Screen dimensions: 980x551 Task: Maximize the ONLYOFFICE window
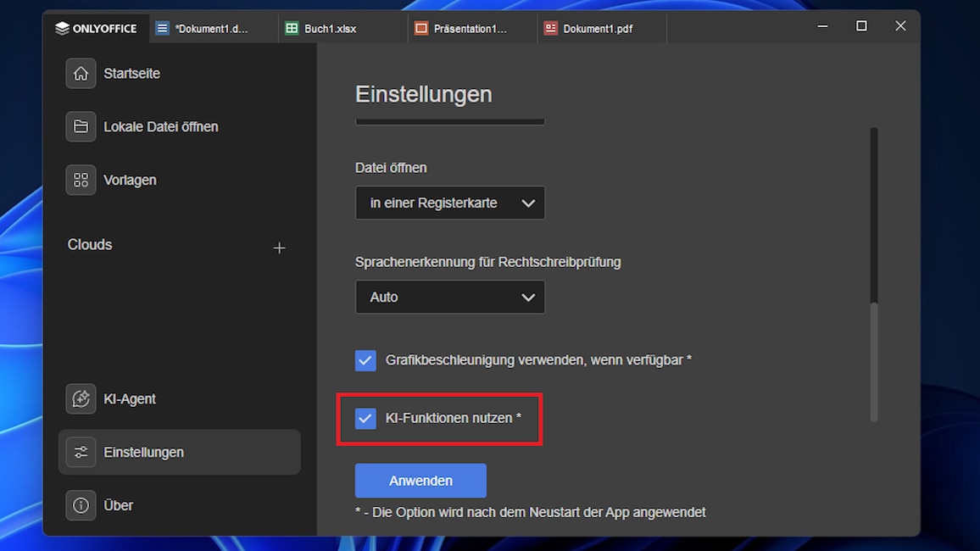point(861,26)
